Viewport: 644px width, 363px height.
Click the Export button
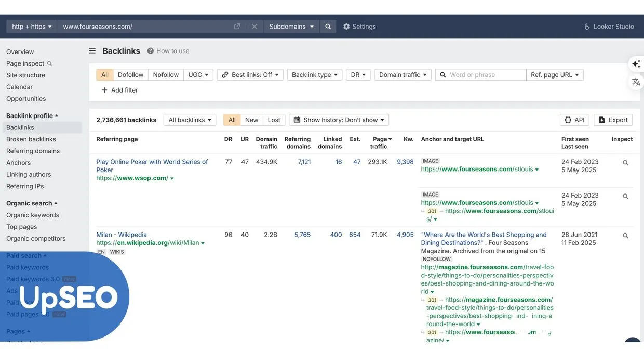point(613,120)
